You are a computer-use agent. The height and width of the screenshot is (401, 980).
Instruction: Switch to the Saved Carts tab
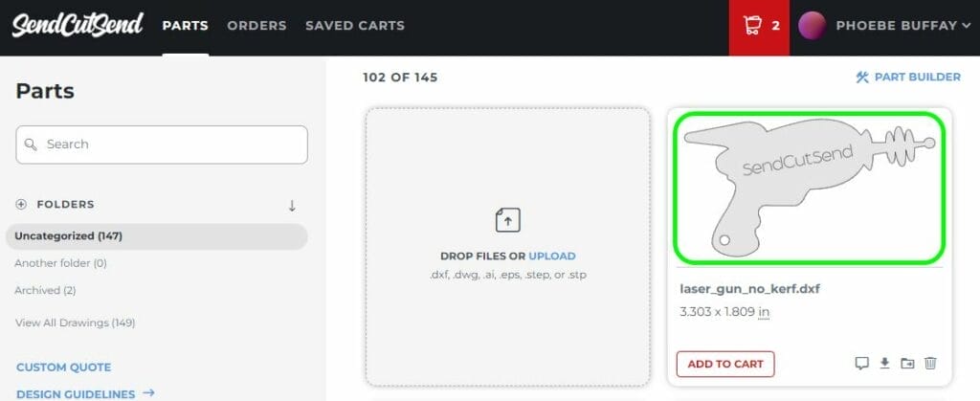point(355,26)
